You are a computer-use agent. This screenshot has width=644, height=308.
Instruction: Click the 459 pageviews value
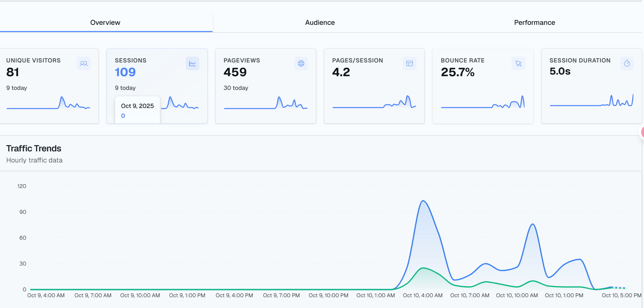235,72
